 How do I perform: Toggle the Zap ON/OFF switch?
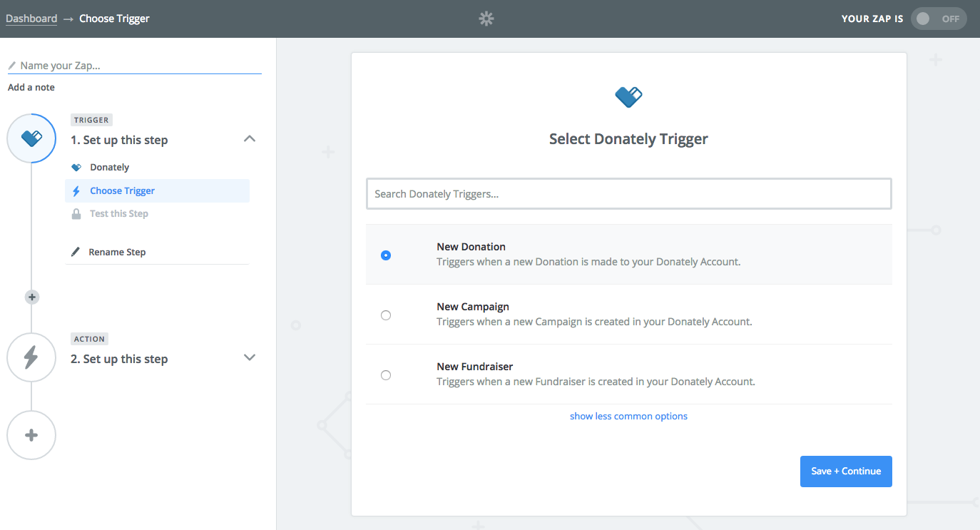point(939,19)
